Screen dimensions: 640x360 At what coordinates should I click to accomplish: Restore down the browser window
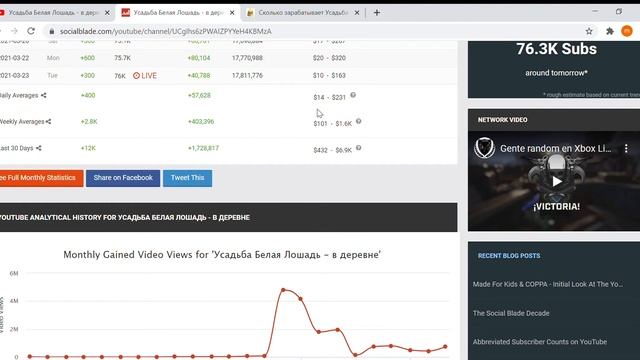[x=619, y=11]
